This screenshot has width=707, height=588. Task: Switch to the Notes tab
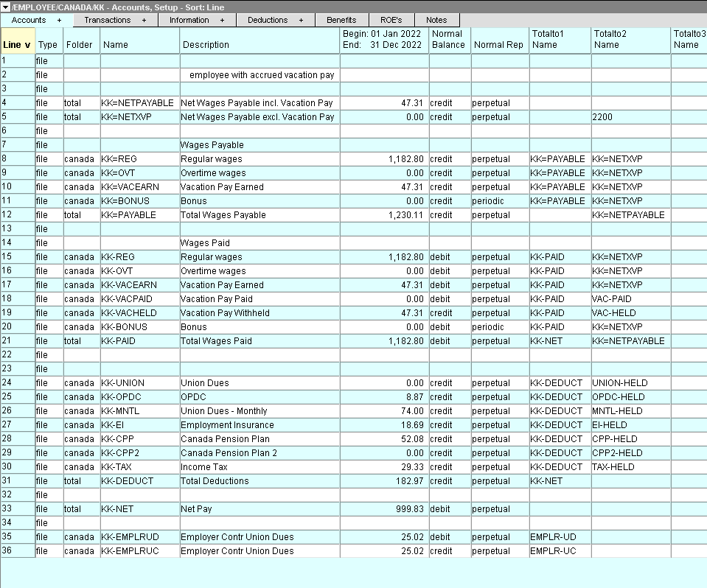point(436,20)
